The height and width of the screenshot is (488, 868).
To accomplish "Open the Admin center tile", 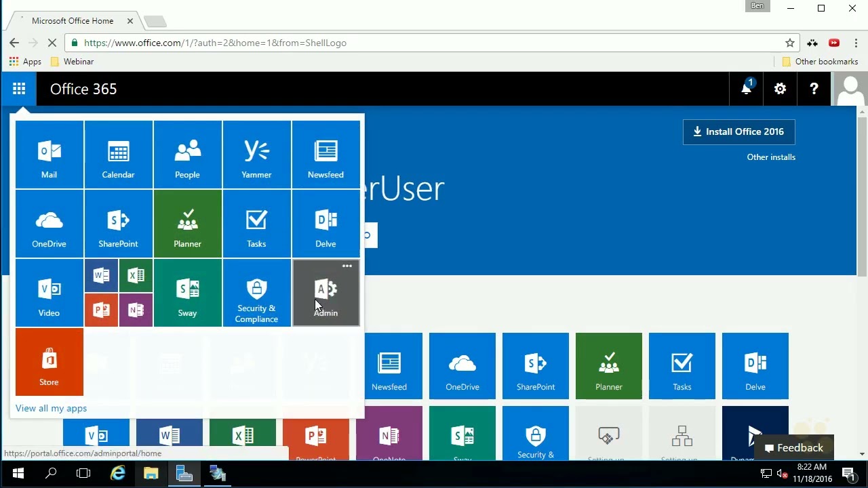I will [x=326, y=293].
